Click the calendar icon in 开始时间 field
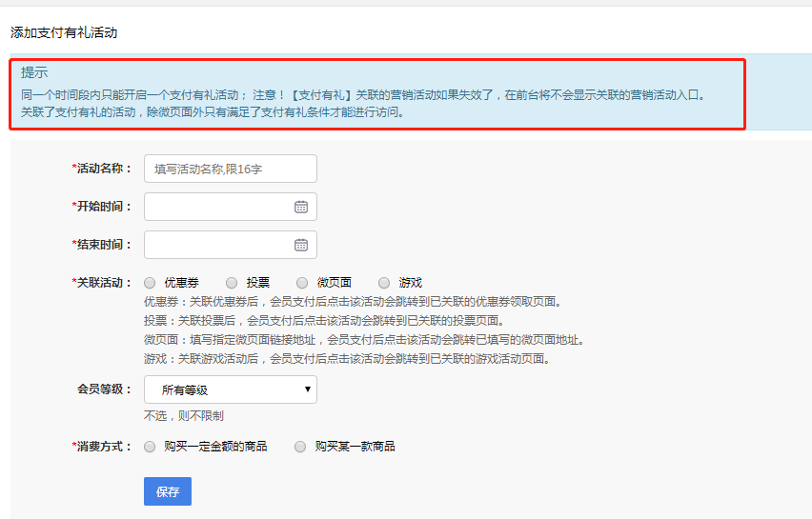Image resolution: width=812 pixels, height=519 pixels. [x=301, y=207]
